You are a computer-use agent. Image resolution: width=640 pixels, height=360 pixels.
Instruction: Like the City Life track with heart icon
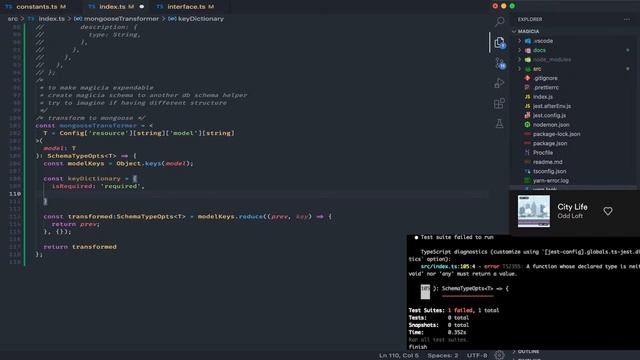click(x=608, y=211)
